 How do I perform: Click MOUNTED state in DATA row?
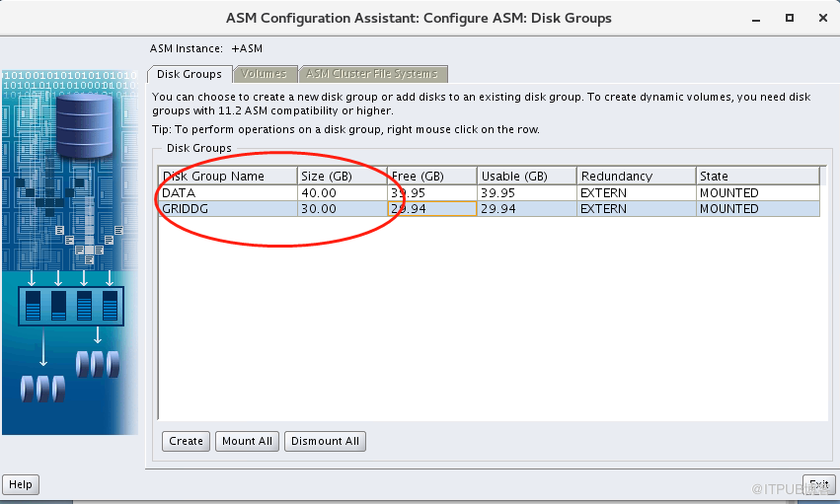point(757,192)
